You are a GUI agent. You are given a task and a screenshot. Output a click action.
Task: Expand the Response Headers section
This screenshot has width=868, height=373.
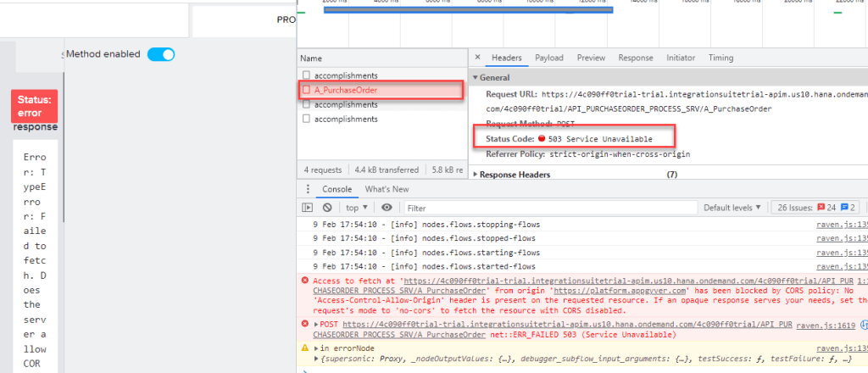coord(476,175)
